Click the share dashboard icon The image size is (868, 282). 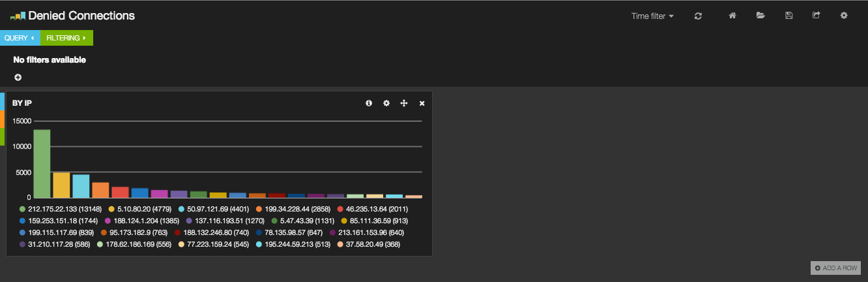pyautogui.click(x=816, y=16)
